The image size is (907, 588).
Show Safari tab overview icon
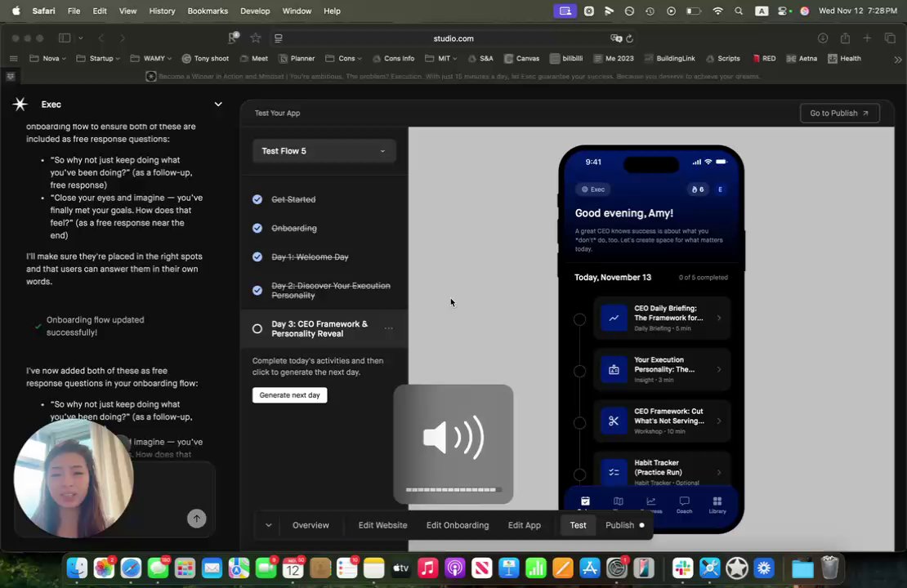890,38
